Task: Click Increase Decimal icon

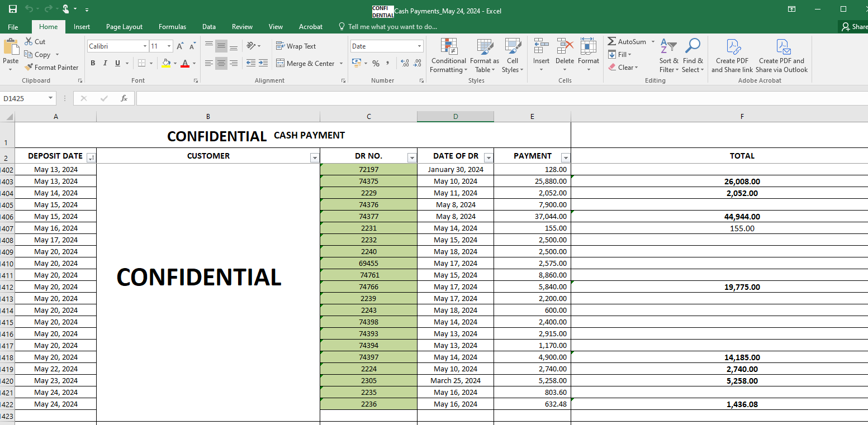Action: click(x=405, y=63)
